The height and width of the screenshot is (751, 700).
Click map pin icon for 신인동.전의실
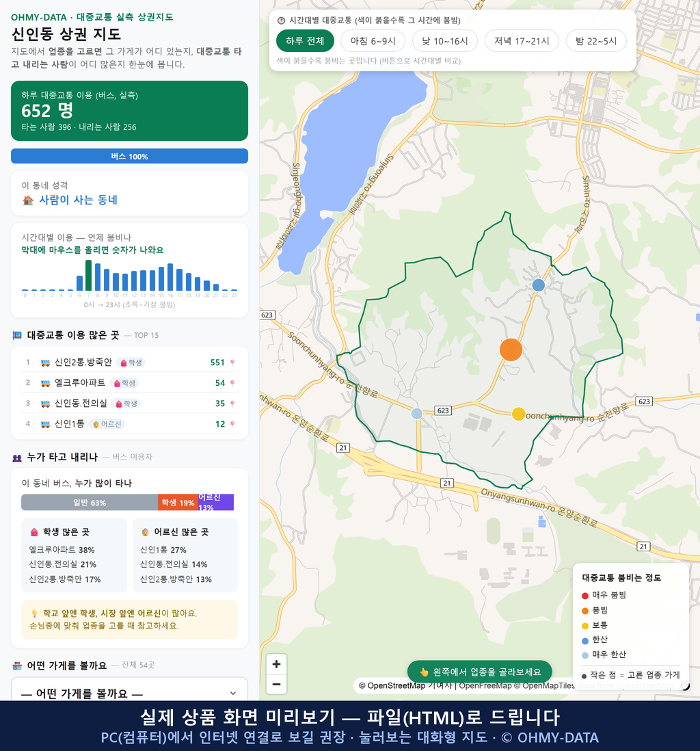232,404
